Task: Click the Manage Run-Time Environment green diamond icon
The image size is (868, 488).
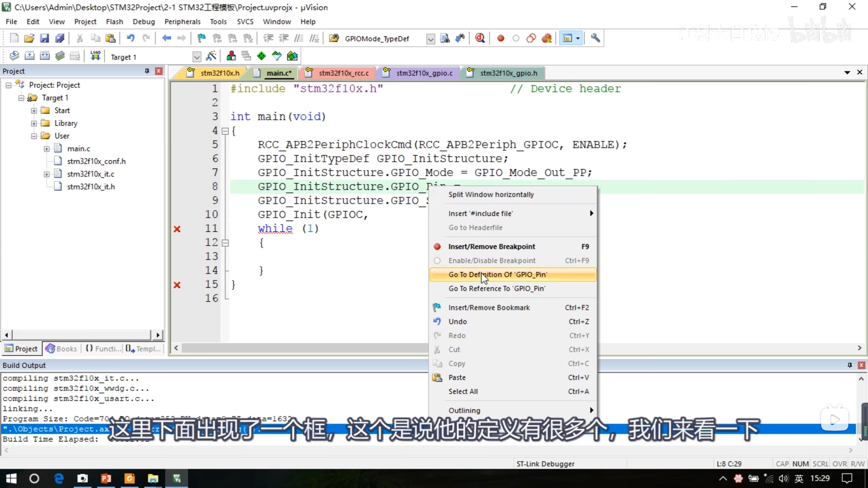Action: click(261, 56)
